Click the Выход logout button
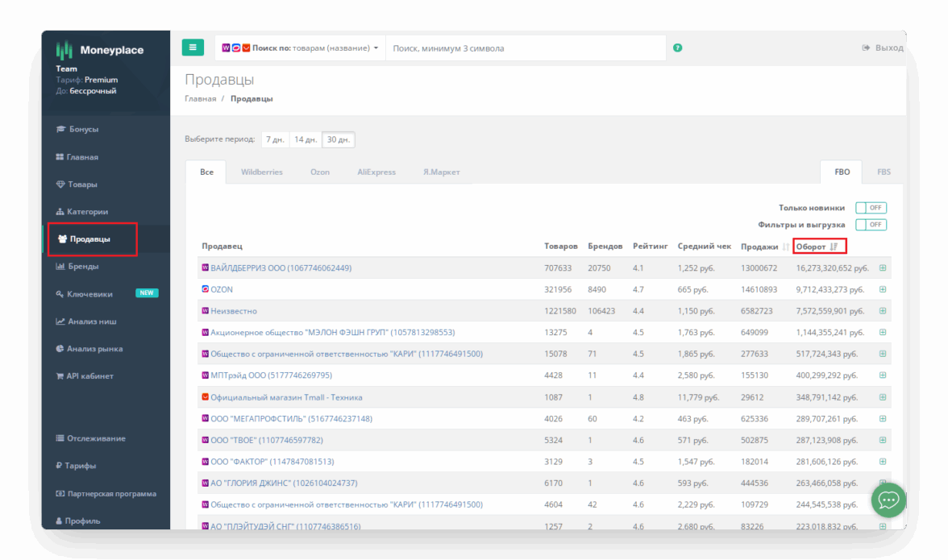Screen dimensions: 948x560 pos(883,48)
